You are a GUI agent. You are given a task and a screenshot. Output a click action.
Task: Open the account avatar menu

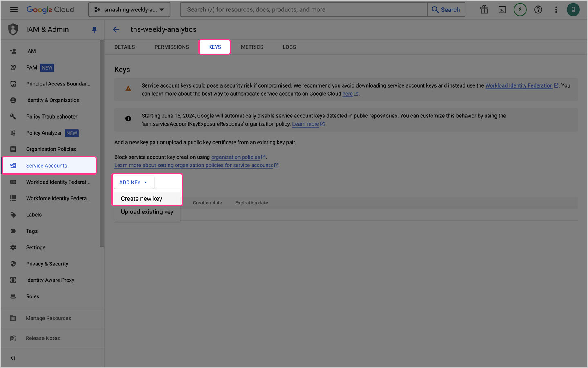tap(573, 9)
